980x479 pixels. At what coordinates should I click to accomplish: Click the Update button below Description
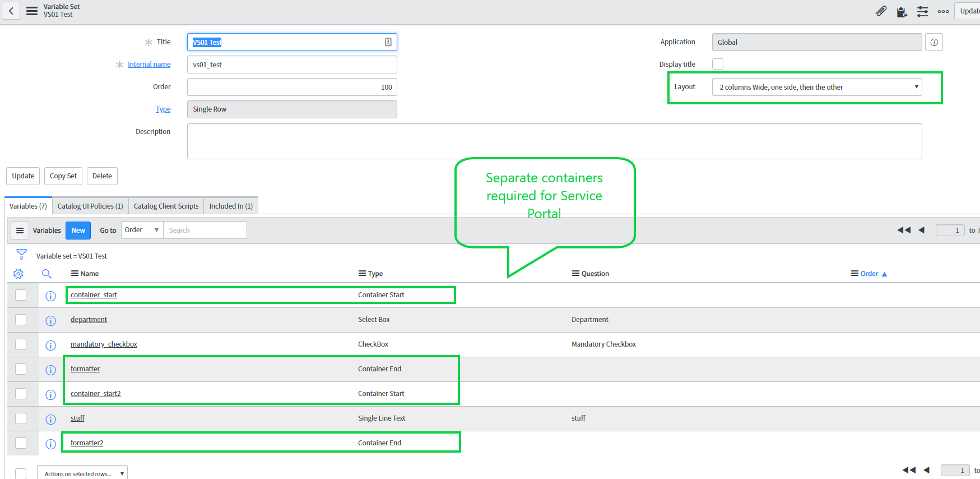pos(23,176)
